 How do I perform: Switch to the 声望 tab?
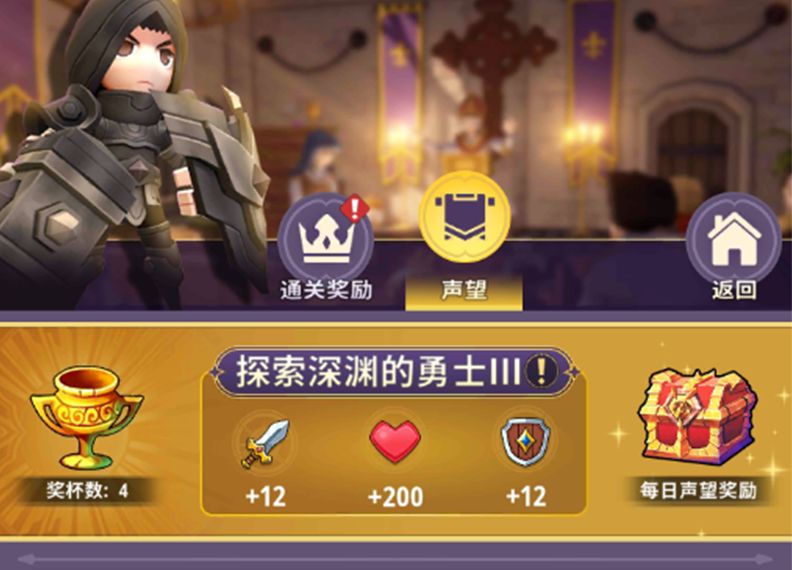(464, 291)
